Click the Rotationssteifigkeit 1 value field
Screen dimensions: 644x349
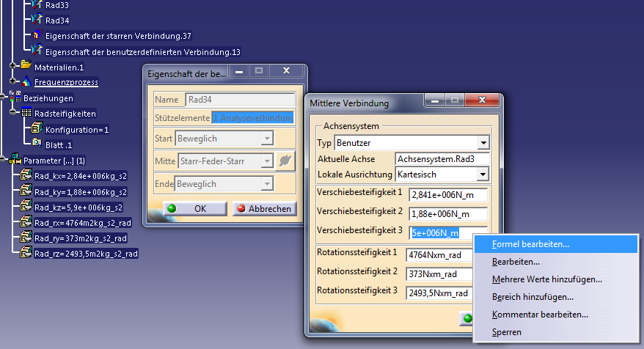[x=439, y=255]
